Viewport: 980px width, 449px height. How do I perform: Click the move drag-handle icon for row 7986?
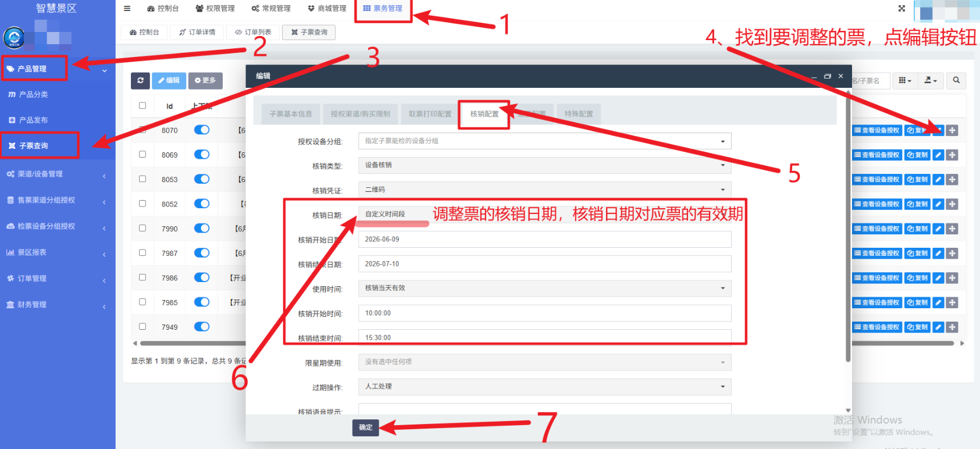(x=952, y=278)
